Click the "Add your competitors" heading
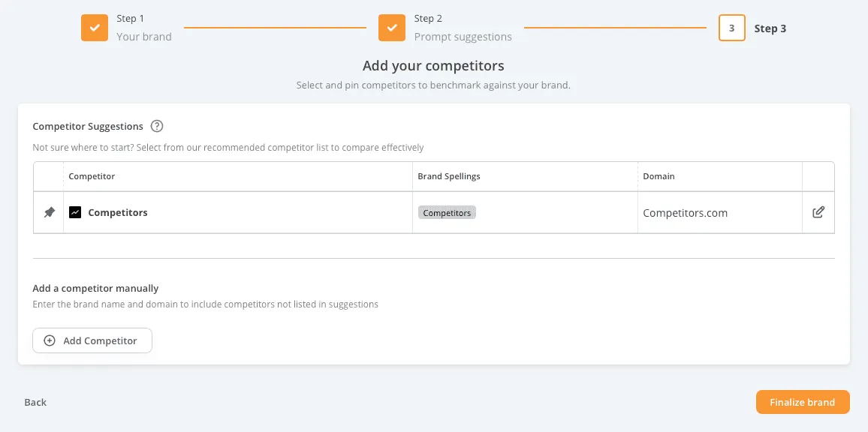 [433, 66]
